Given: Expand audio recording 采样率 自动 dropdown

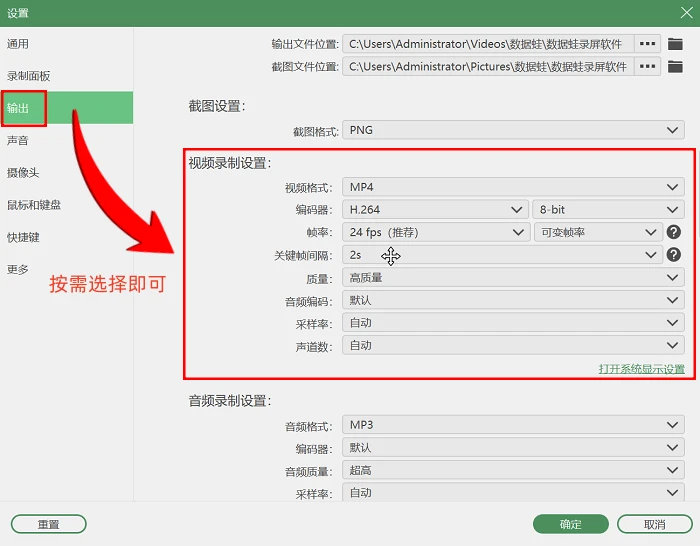Looking at the screenshot, I should pyautogui.click(x=513, y=492).
